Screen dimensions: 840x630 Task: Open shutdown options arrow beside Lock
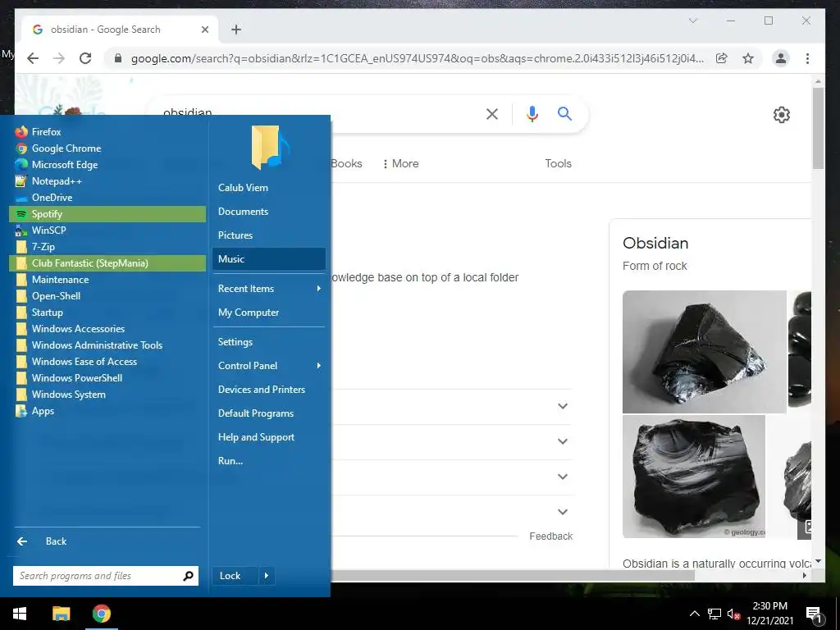click(267, 576)
